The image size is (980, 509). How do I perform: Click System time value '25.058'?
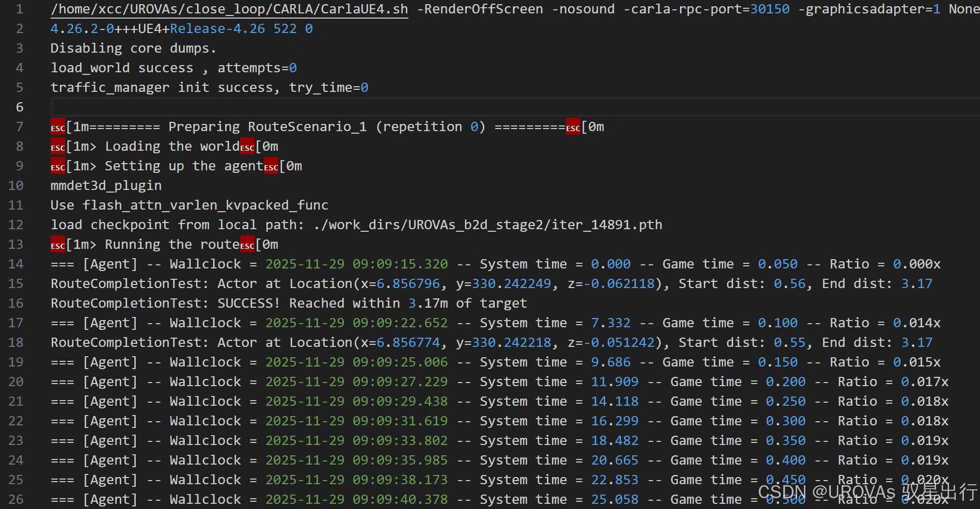coord(615,500)
